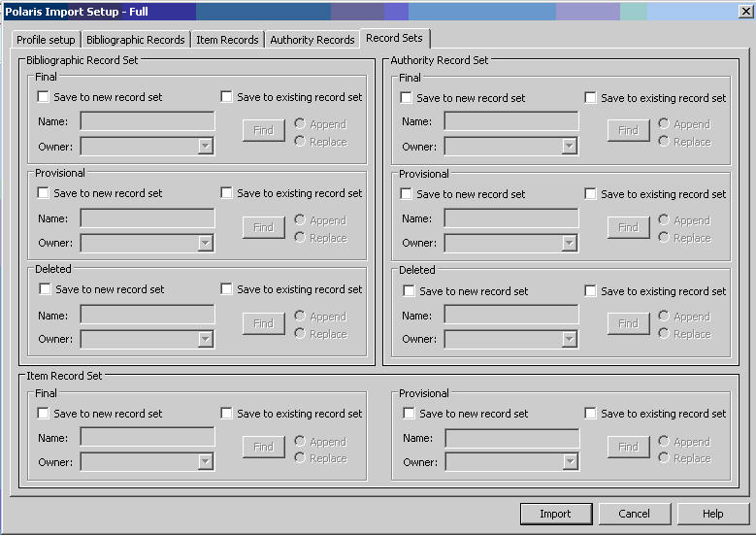The width and height of the screenshot is (756, 535).
Task: Click Find in Item Record Set Provisional
Action: tap(628, 447)
